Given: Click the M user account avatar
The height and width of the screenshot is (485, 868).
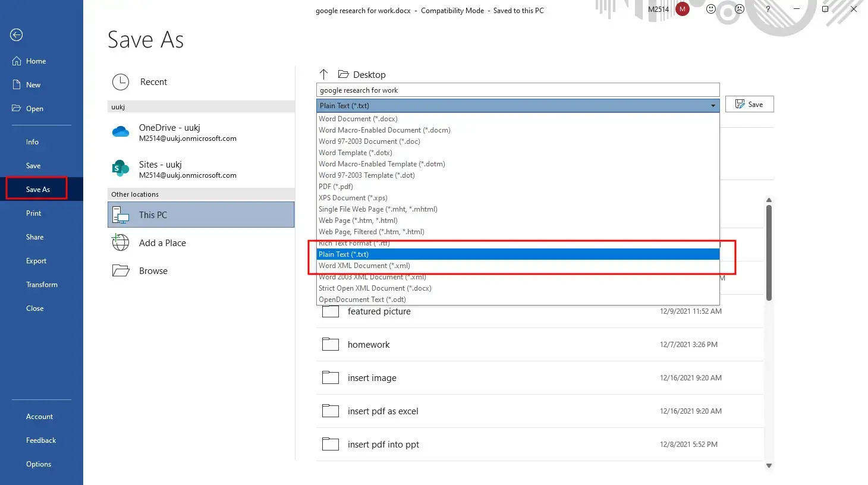Looking at the screenshot, I should point(683,9).
